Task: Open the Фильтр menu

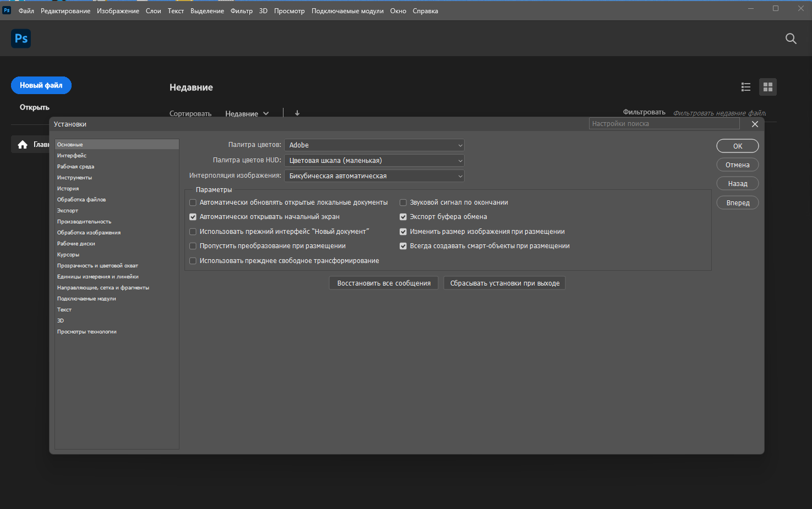Action: pyautogui.click(x=241, y=11)
